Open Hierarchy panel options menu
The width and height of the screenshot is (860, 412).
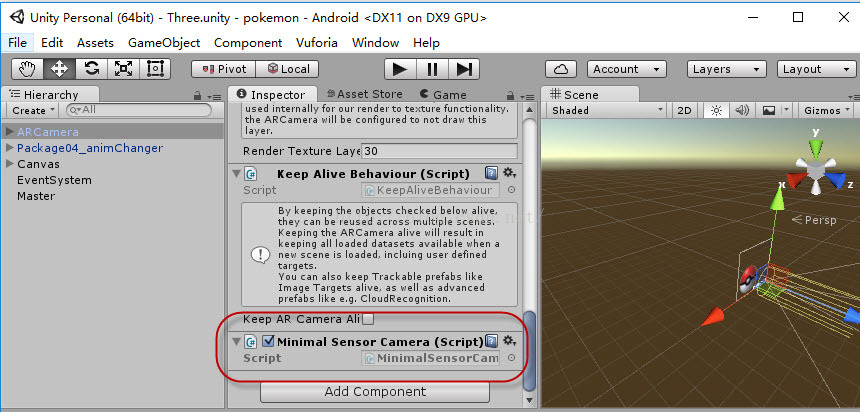tap(214, 97)
